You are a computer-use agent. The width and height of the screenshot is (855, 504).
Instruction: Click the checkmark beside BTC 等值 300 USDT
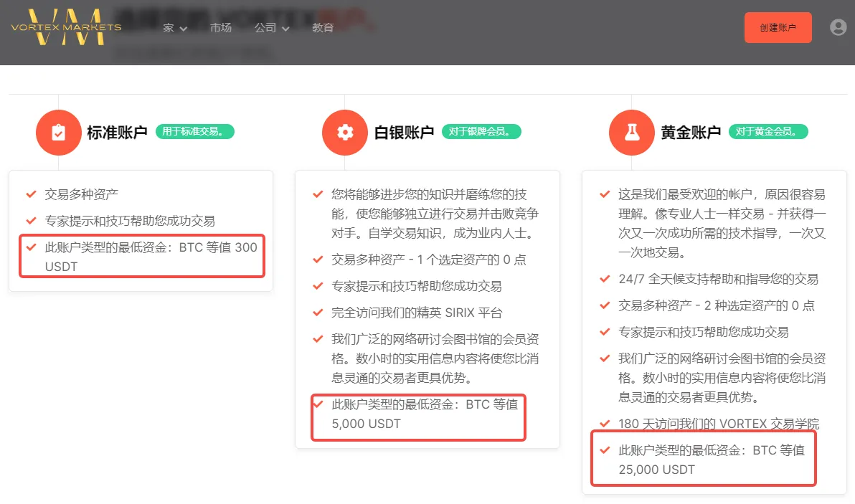click(31, 247)
